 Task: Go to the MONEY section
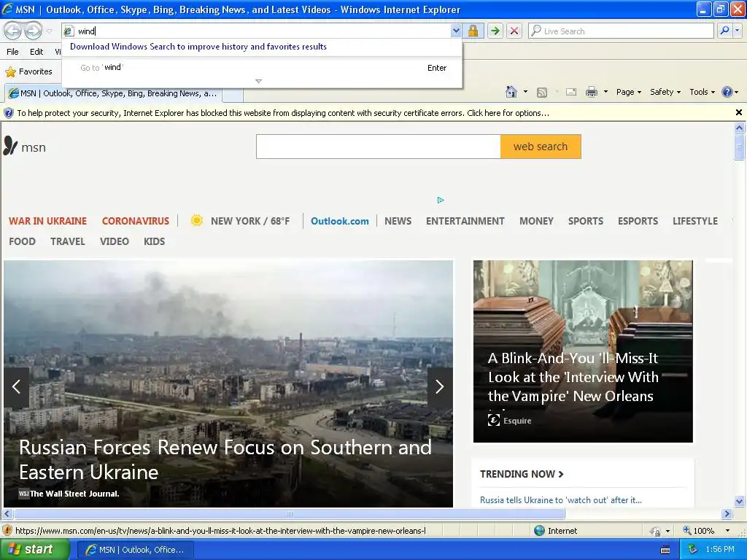point(536,222)
